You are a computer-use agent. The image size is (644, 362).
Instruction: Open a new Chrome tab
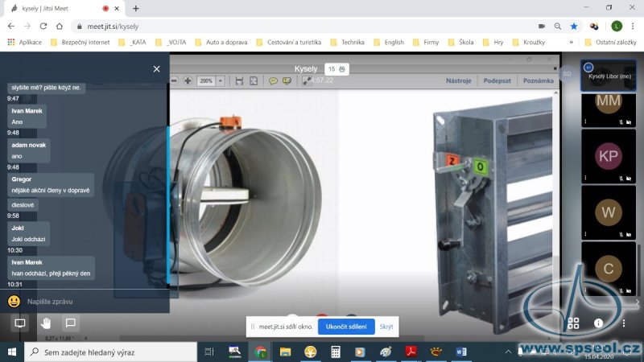pos(135,8)
